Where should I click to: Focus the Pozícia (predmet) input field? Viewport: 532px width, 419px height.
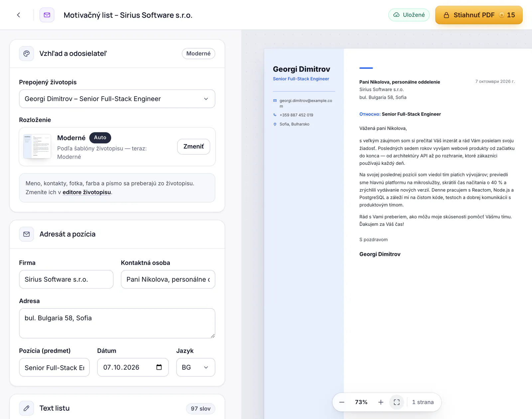click(x=54, y=367)
